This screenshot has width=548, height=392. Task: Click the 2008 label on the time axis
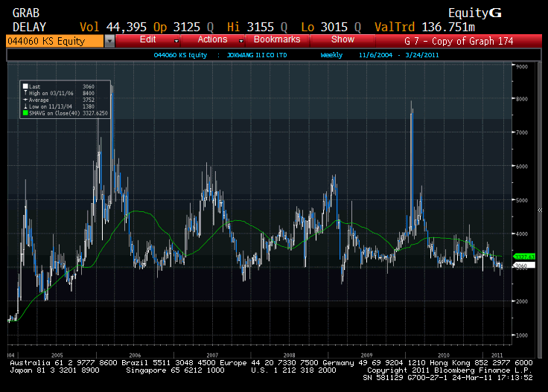coord(290,356)
